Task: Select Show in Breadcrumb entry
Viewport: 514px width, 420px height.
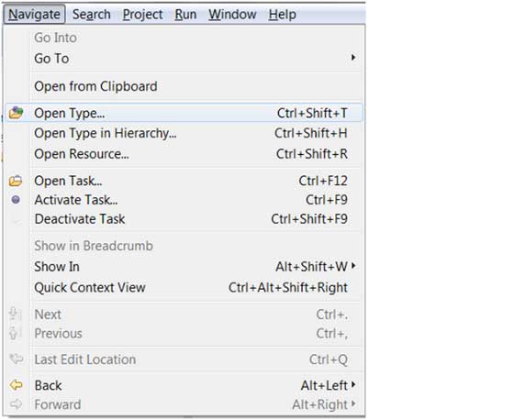Action: pyautogui.click(x=184, y=246)
